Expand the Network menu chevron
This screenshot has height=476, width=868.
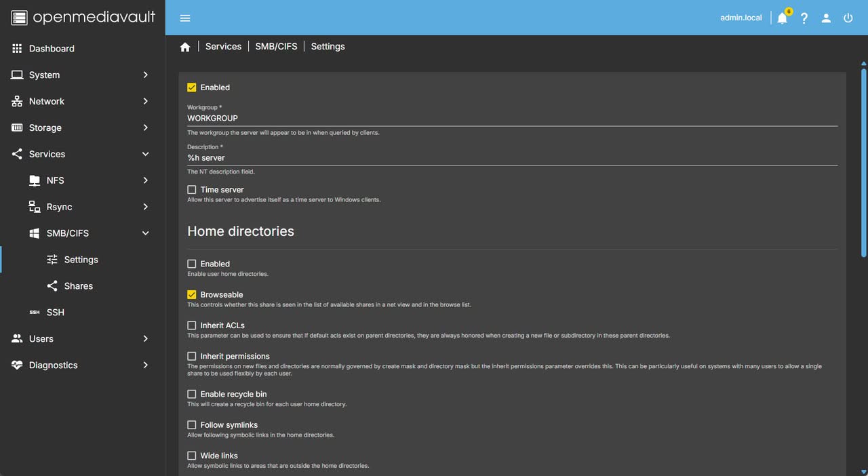(x=145, y=101)
